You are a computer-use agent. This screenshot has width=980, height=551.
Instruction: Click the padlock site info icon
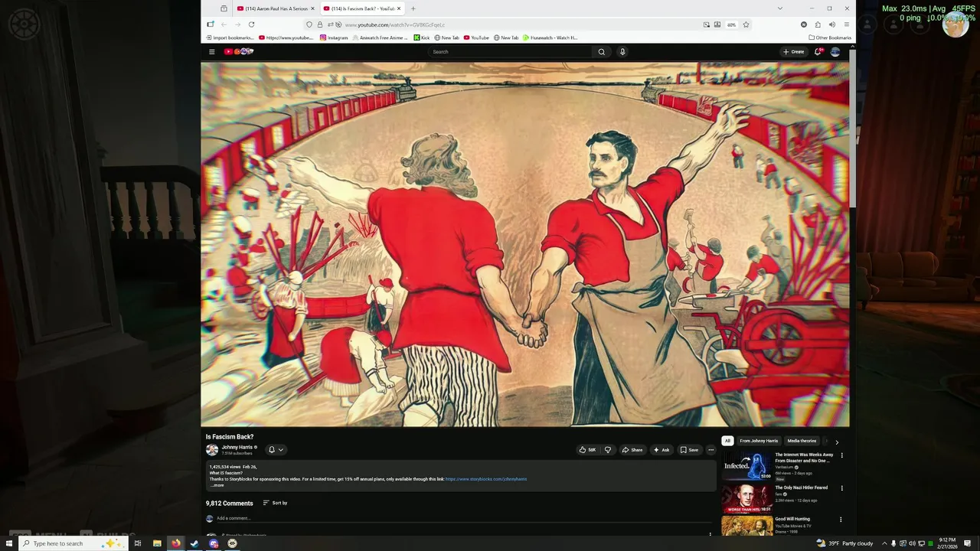(320, 24)
